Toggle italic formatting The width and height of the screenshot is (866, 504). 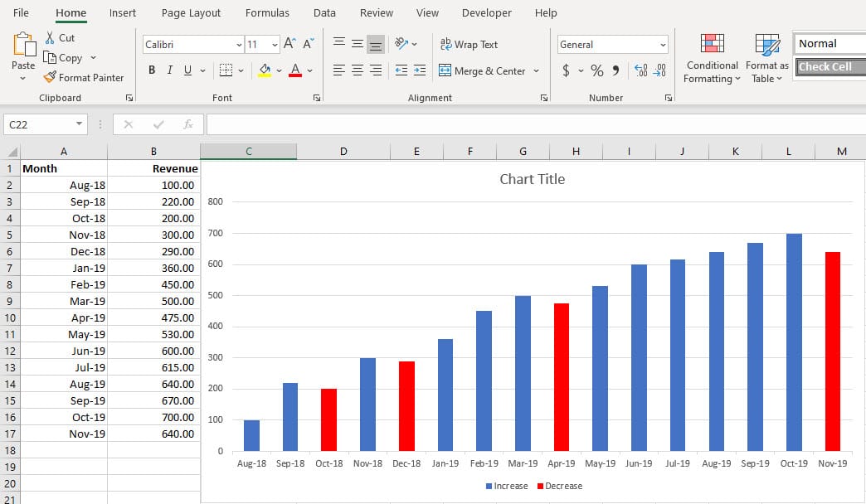point(170,70)
